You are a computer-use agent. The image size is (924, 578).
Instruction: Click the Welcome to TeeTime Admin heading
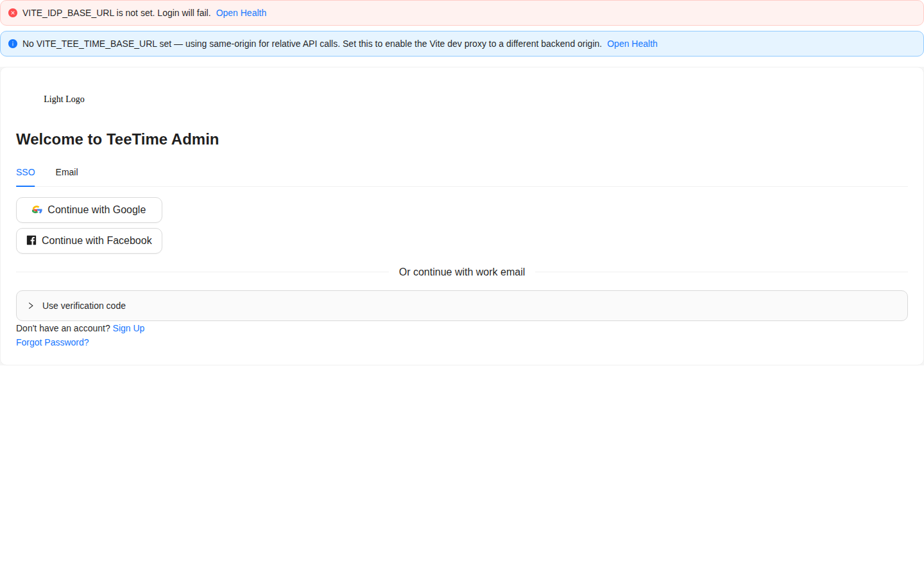(117, 139)
